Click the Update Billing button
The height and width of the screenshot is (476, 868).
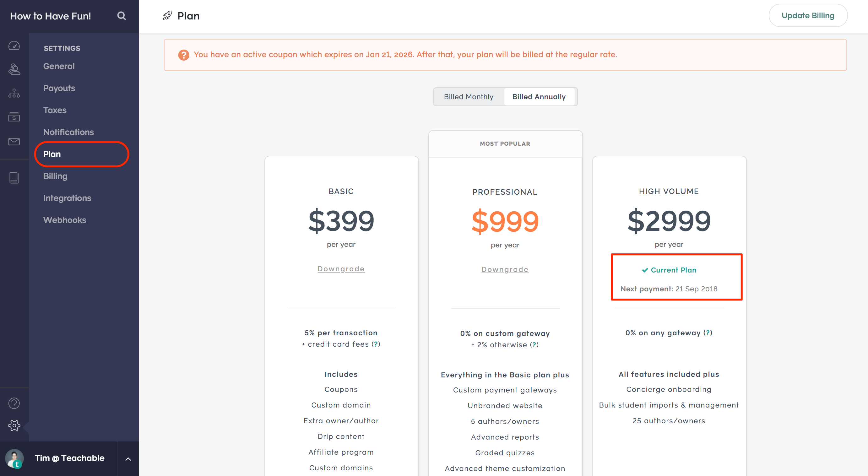[x=808, y=15]
